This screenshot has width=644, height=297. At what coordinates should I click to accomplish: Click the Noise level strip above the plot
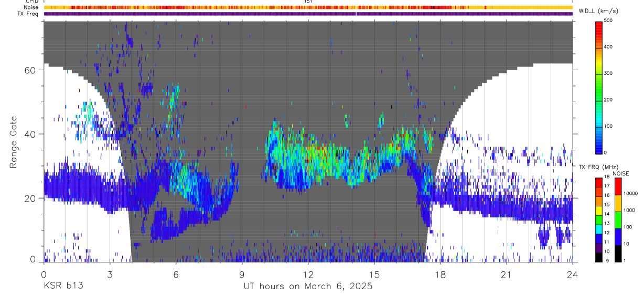click(308, 7)
